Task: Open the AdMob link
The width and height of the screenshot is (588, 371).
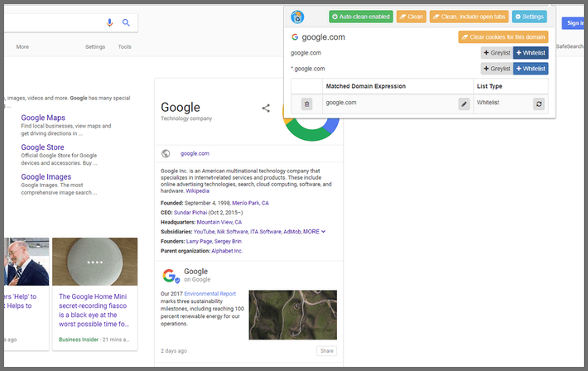Action: pyautogui.click(x=292, y=232)
